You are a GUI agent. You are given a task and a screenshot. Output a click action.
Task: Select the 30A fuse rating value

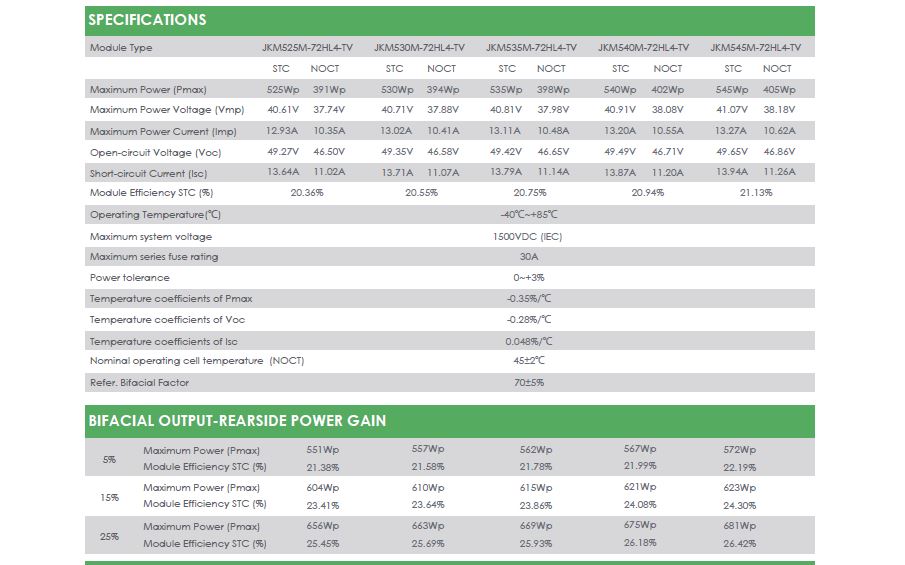coord(529,257)
